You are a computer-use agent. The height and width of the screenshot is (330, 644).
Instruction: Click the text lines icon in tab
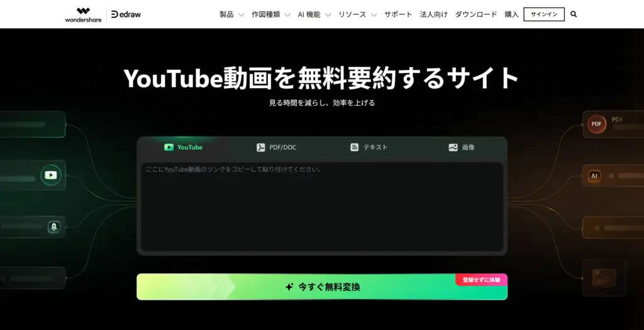pyautogui.click(x=355, y=147)
